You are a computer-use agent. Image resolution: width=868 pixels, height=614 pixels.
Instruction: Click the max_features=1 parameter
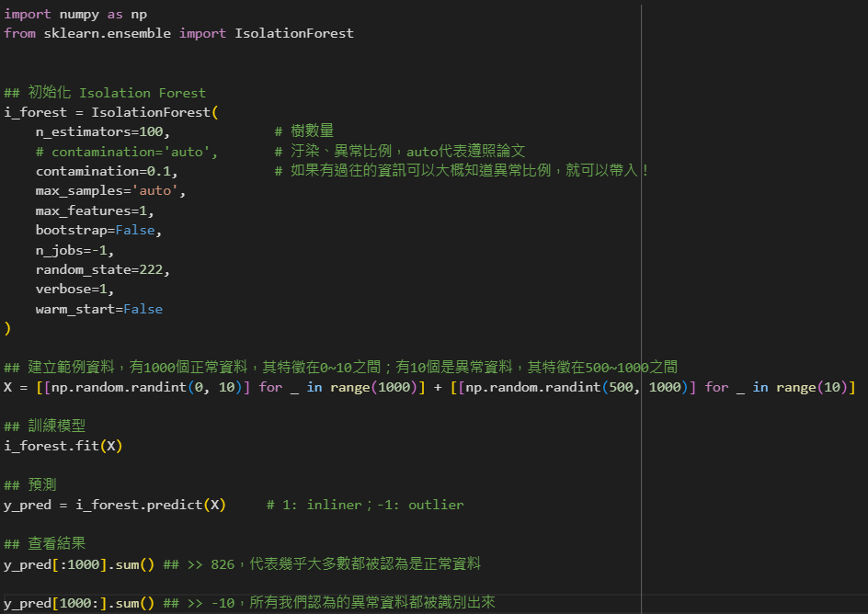95,210
